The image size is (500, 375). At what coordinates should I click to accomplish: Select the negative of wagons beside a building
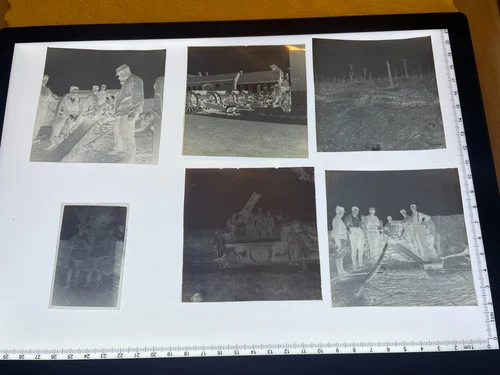pos(245,101)
